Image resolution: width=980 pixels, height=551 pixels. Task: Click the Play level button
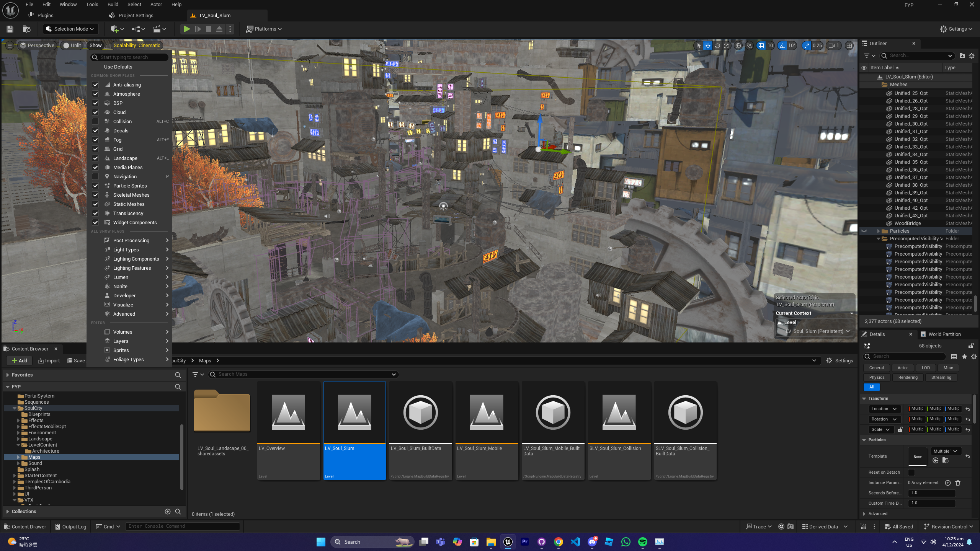tap(186, 29)
